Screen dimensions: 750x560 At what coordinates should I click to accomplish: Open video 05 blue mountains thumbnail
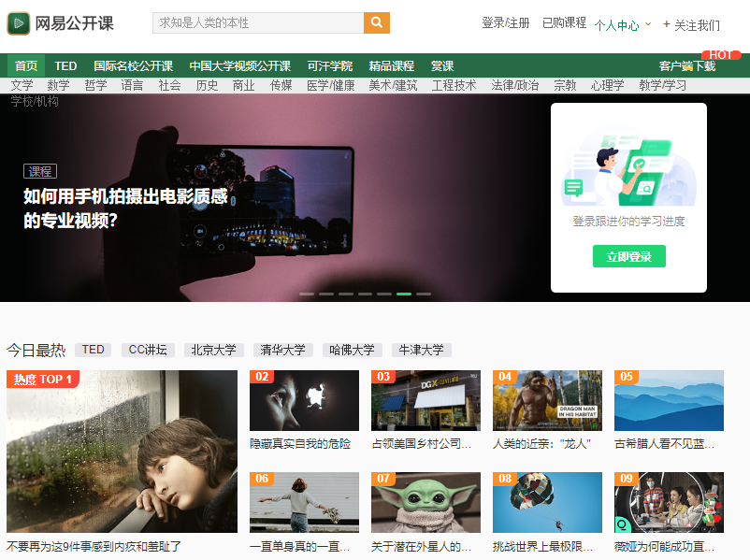[x=669, y=401]
